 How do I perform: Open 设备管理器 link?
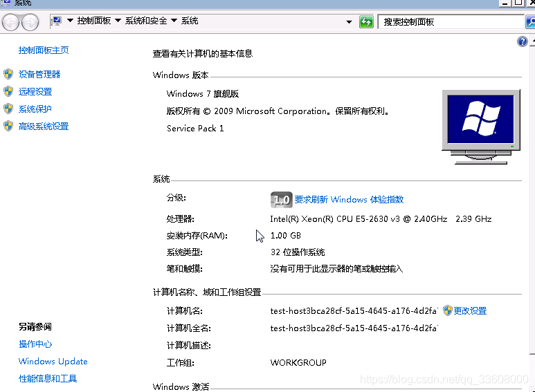(x=39, y=74)
